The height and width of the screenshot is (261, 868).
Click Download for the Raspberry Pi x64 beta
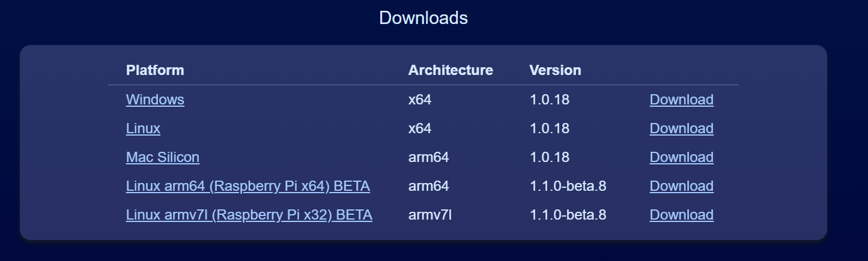[x=681, y=186]
